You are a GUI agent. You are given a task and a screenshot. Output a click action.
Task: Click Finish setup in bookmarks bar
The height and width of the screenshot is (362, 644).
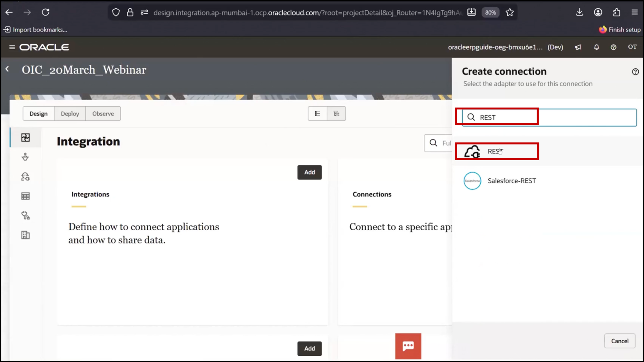click(x=620, y=29)
